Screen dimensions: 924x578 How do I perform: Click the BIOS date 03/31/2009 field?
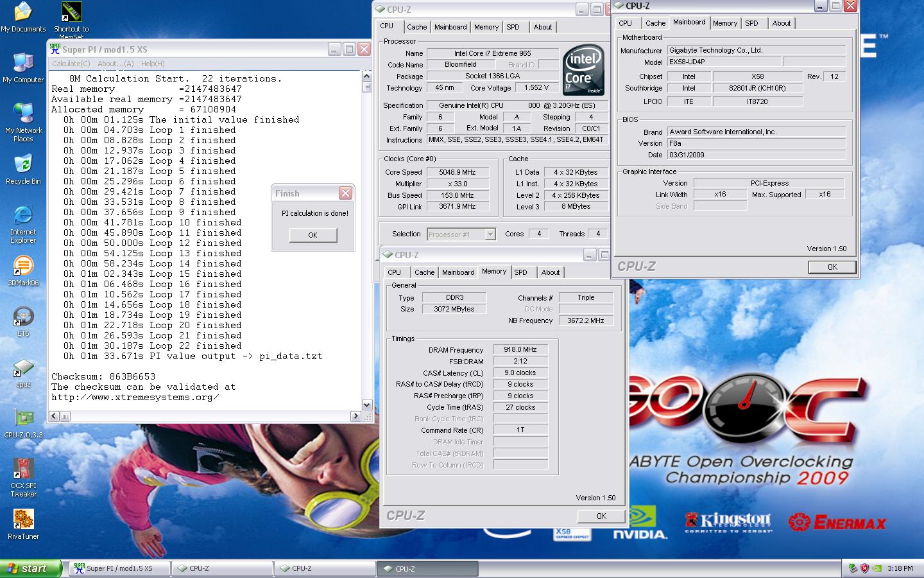coord(757,155)
